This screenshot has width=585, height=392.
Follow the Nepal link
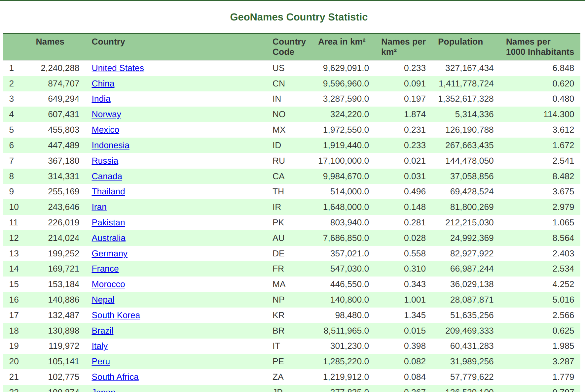point(103,300)
